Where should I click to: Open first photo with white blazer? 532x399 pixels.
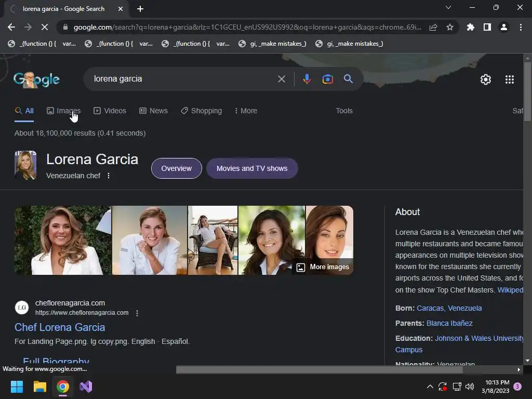[63, 240]
